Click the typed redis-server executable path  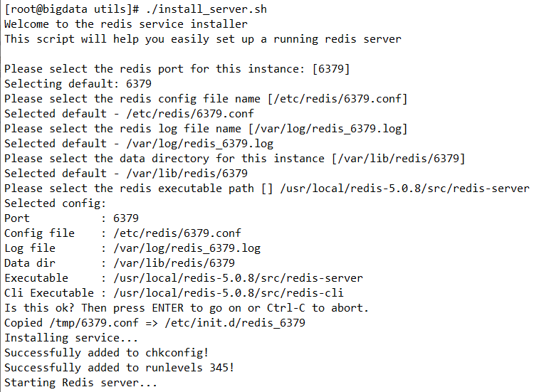404,189
